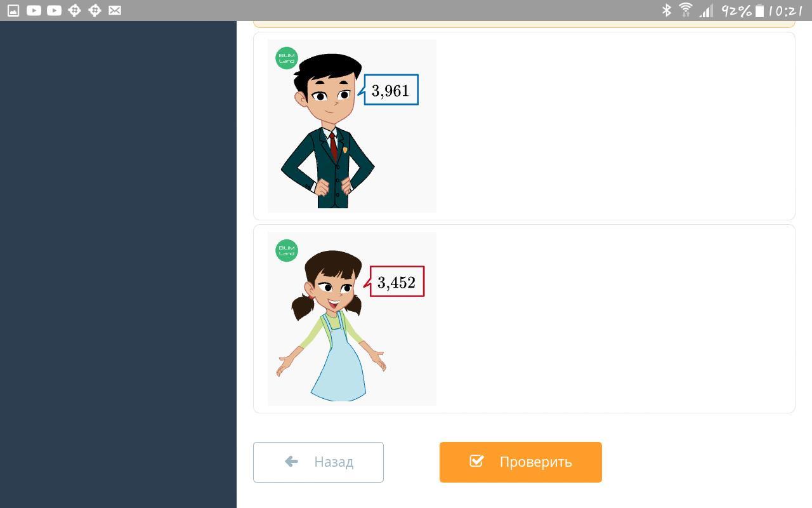
Task: Tap the battery status icon
Action: (x=759, y=10)
